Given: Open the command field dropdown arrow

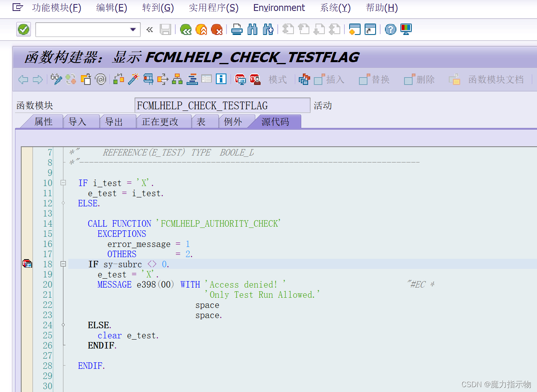Looking at the screenshot, I should [x=133, y=29].
